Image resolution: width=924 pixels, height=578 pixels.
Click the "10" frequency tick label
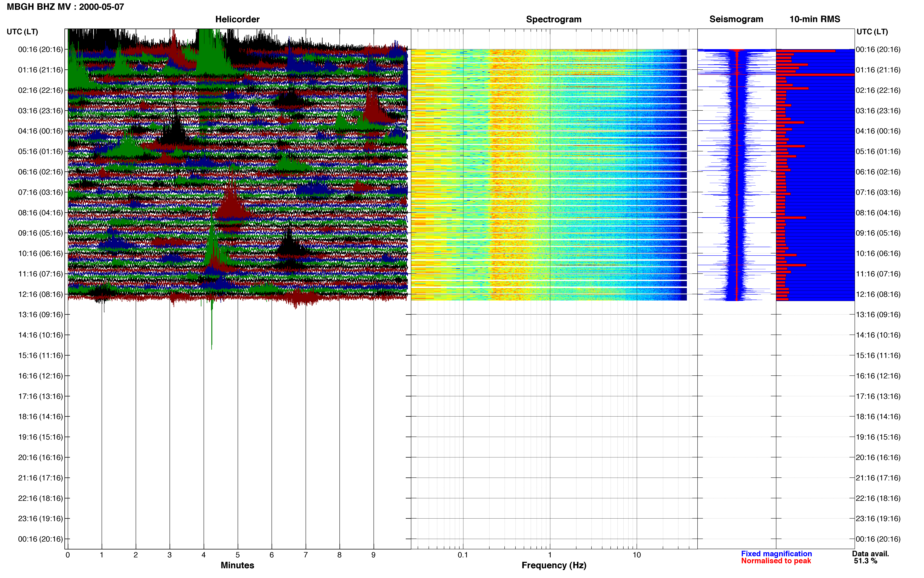coord(636,555)
